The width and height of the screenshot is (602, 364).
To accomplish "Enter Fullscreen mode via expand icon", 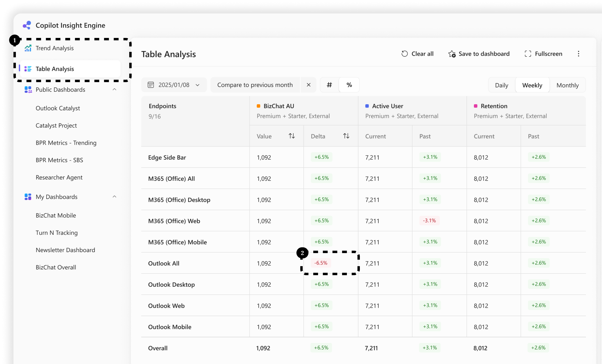I will 528,54.
